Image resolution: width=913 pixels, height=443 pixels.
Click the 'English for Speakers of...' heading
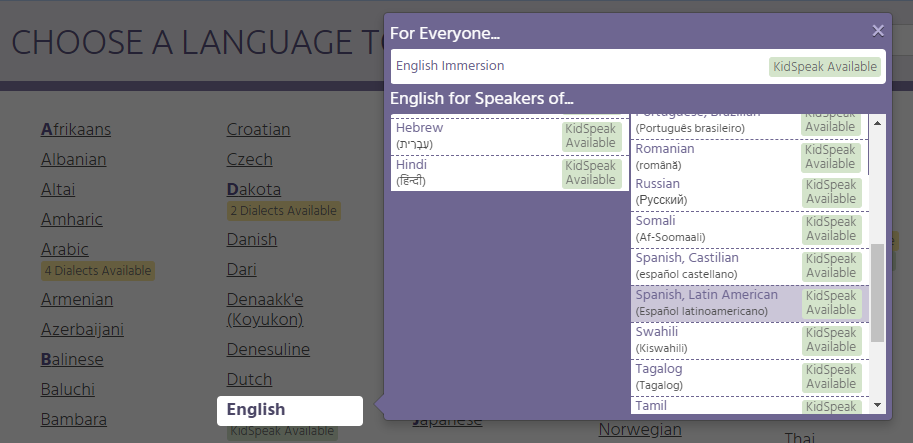coord(482,98)
